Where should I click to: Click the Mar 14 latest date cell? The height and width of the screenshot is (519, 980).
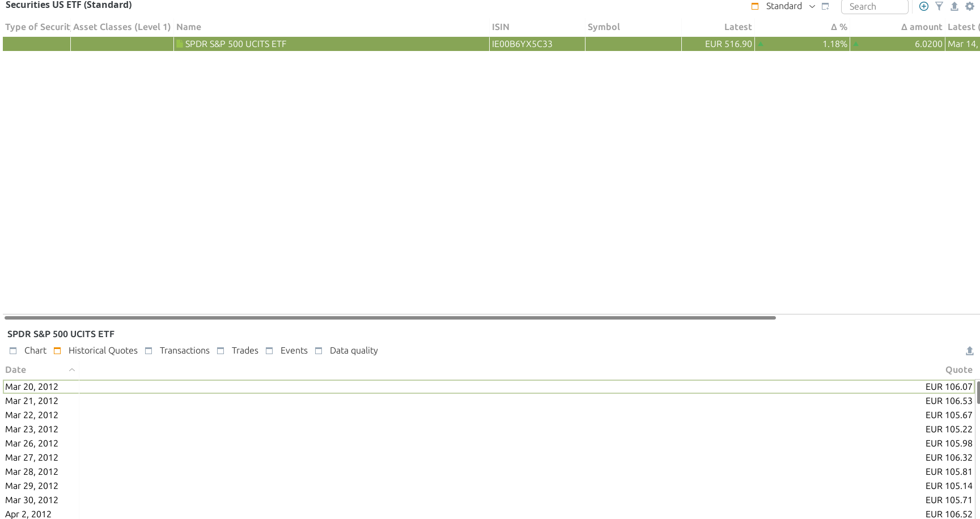click(962, 44)
